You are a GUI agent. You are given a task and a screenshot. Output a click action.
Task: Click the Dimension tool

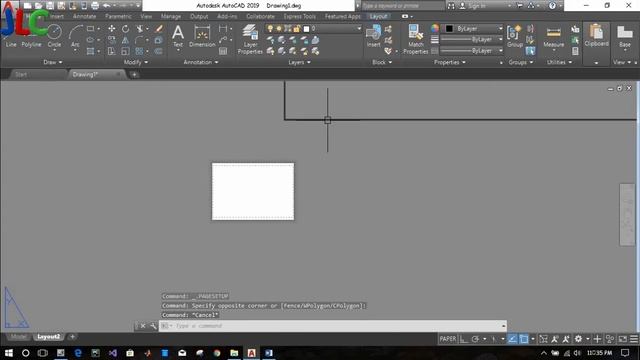coord(202,36)
